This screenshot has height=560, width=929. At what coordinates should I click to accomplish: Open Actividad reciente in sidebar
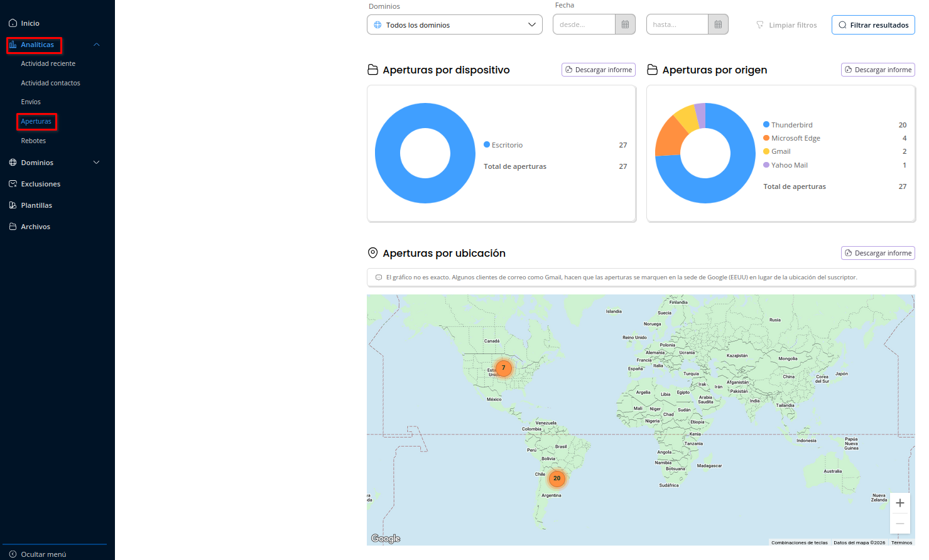pos(48,63)
